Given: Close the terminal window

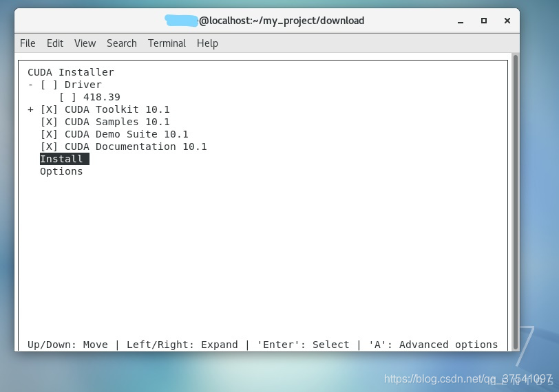Looking at the screenshot, I should (507, 21).
